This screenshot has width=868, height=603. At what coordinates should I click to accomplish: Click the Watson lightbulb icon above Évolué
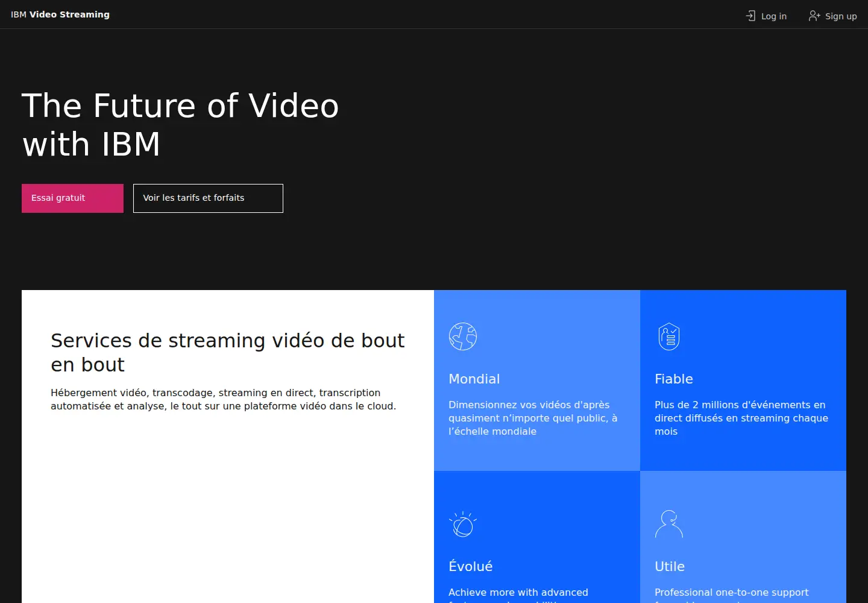coord(463,524)
